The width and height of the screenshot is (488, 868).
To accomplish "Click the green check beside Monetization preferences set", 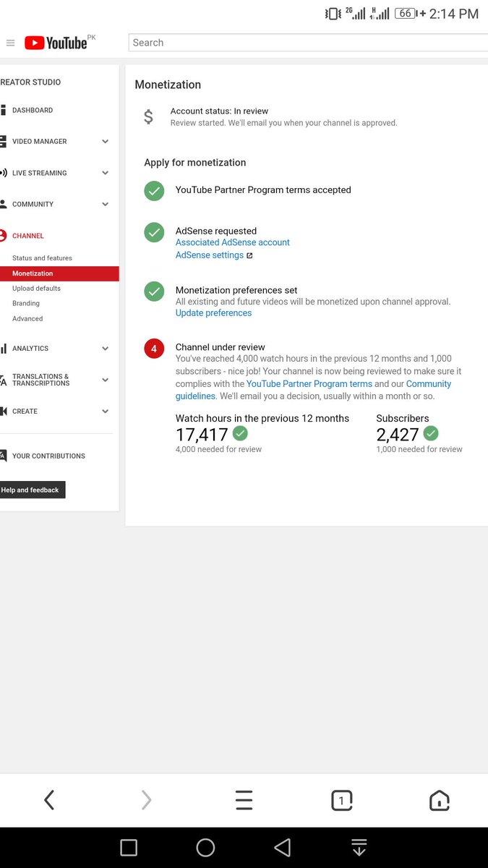I will [x=154, y=292].
